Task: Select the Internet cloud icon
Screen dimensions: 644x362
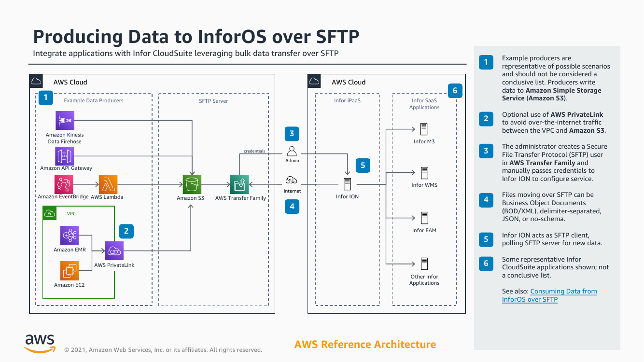Action: tap(291, 181)
